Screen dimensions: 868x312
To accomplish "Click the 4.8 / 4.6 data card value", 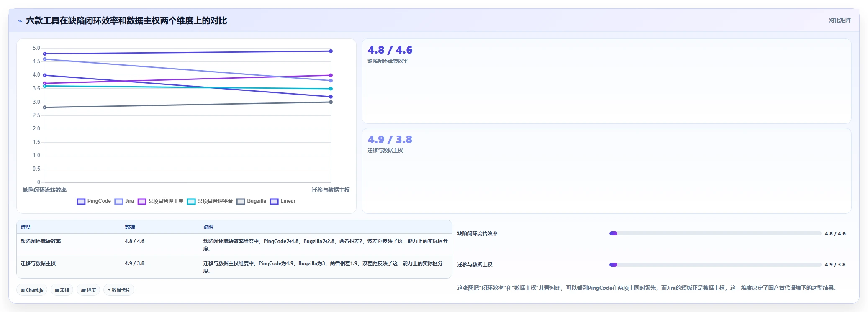I will pos(390,50).
